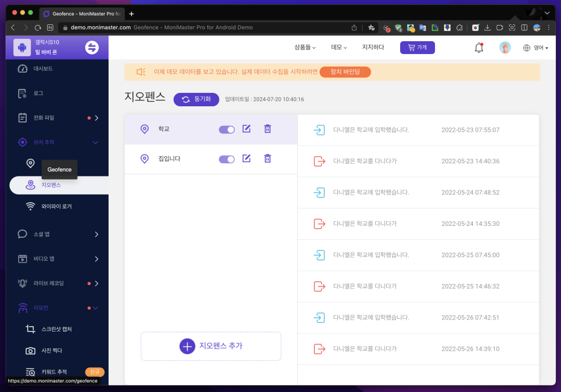The image size is (561, 392).
Task: Click the switch device icon in sidebar header
Action: pos(92,47)
